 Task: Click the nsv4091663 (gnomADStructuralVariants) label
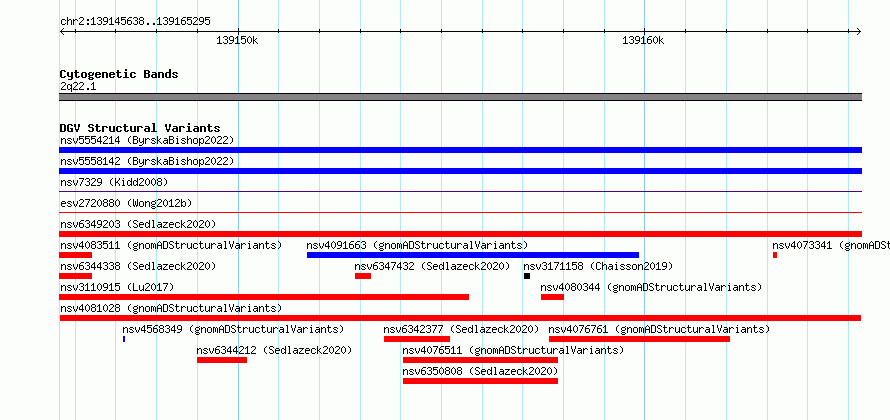click(x=417, y=245)
